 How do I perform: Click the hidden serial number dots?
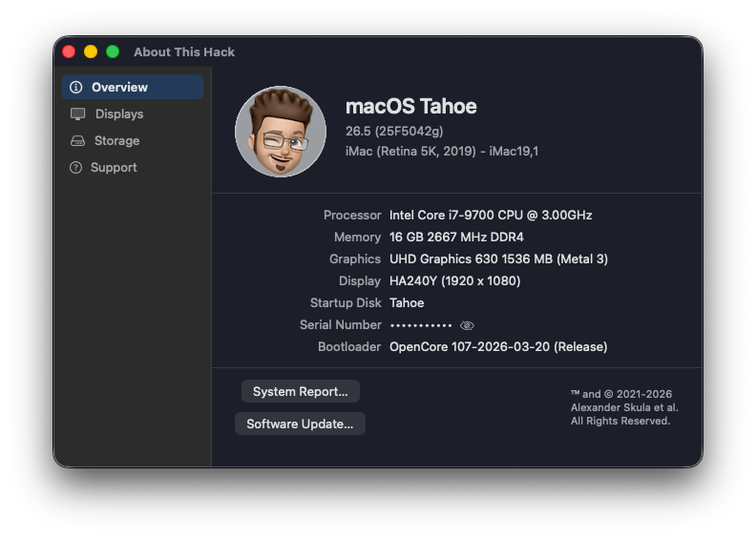click(421, 325)
